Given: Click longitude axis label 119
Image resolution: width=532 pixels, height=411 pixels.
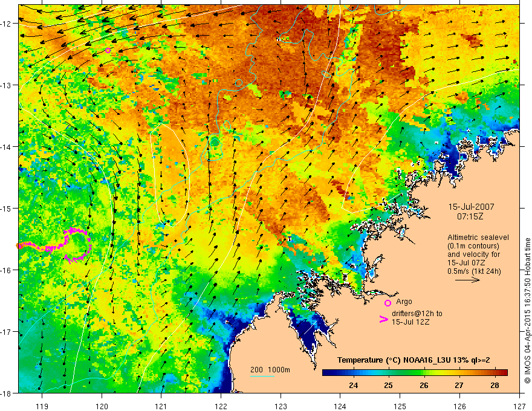Looking at the screenshot, I should coord(42,406).
